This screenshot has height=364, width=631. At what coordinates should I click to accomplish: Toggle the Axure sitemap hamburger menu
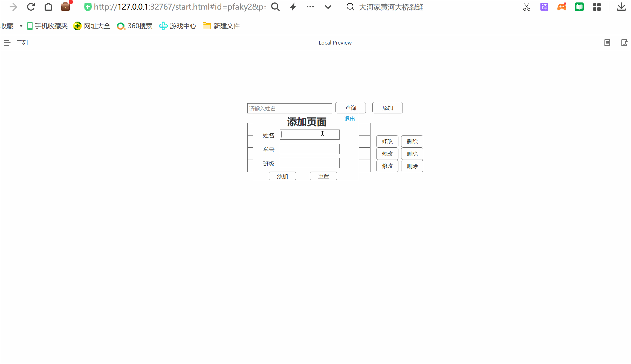point(7,43)
